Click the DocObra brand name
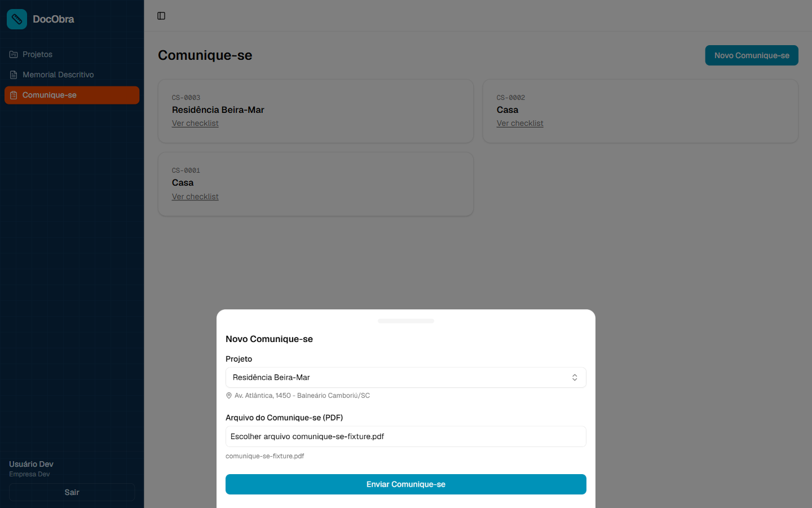The image size is (812, 508). tap(54, 19)
